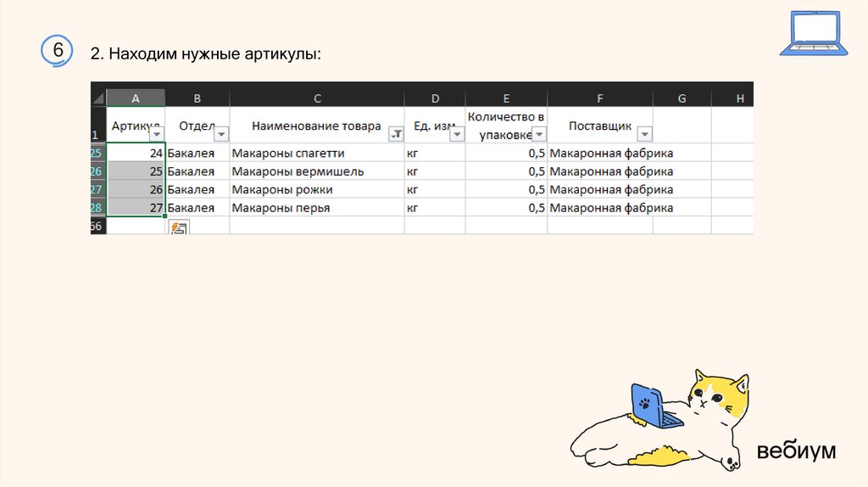Click 0,5 cell in Макароны рожки row
This screenshot has width=868, height=487.
506,189
